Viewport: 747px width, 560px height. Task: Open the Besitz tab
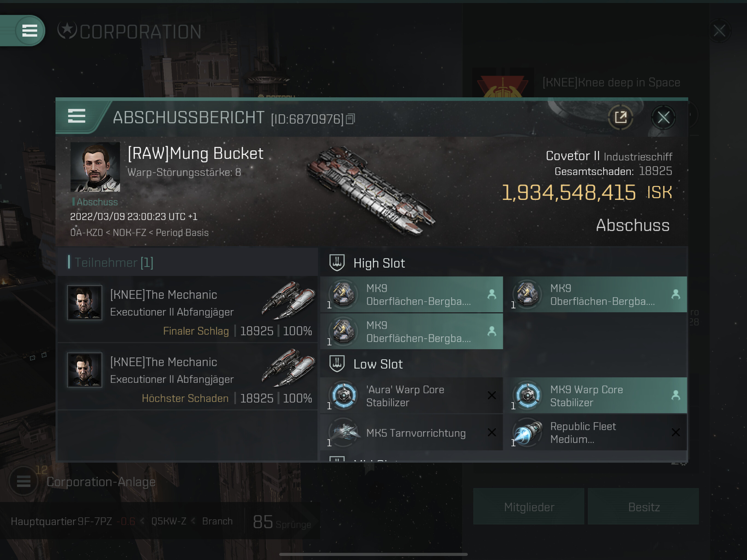pyautogui.click(x=643, y=507)
